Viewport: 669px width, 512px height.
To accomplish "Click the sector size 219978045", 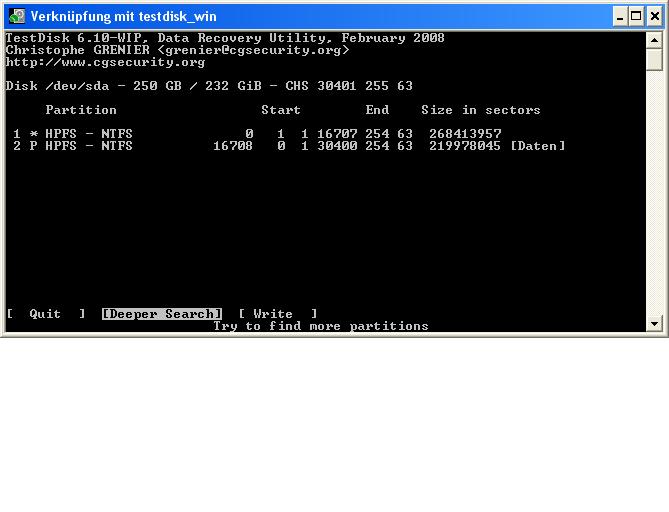I will pyautogui.click(x=465, y=146).
